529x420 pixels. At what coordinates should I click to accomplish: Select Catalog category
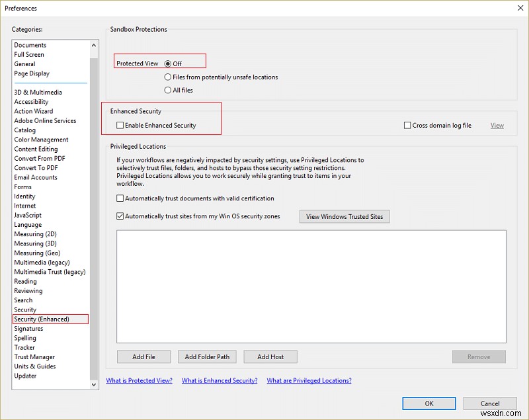click(24, 130)
